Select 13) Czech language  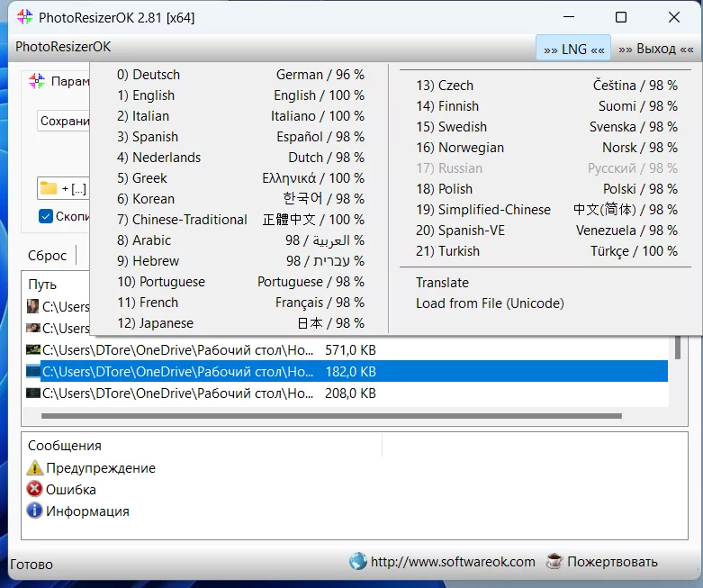[546, 86]
